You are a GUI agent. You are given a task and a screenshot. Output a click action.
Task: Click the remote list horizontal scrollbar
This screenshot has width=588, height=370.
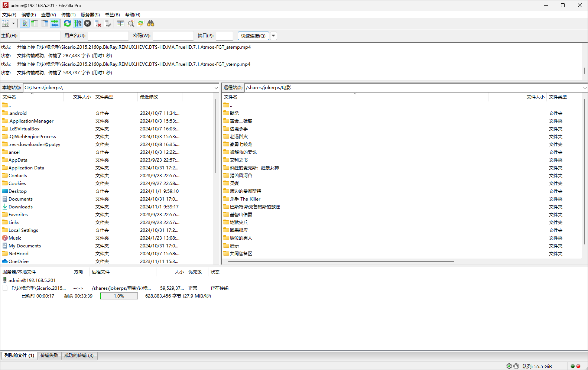point(341,262)
